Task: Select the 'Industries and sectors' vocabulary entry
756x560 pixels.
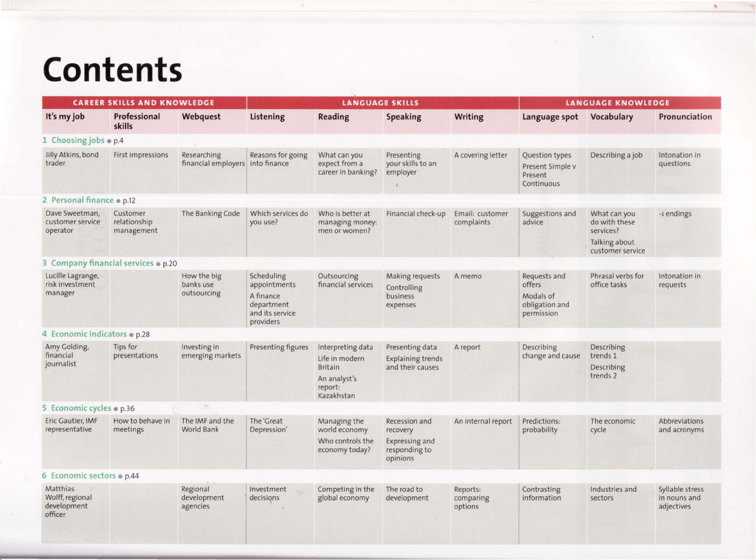Action: (613, 493)
